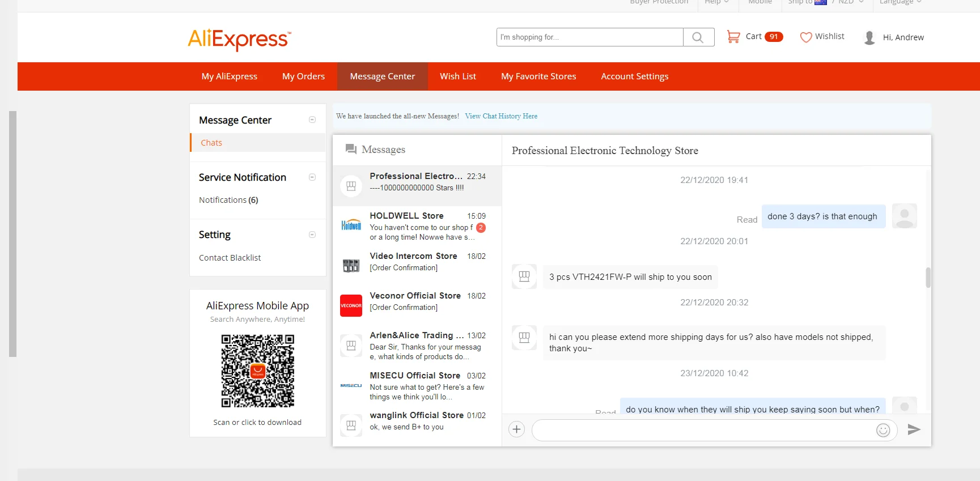The height and width of the screenshot is (481, 980).
Task: Click 'Scan or click to download' text
Action: [x=257, y=423]
